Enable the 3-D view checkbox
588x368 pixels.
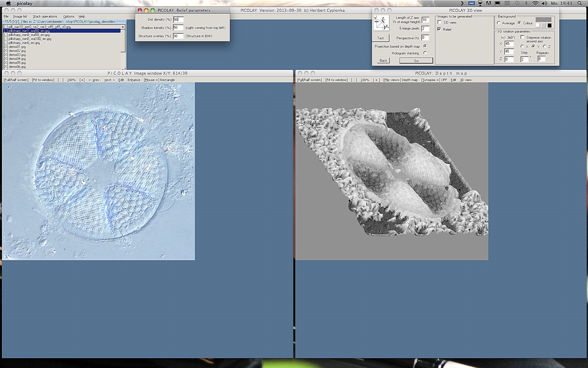click(x=439, y=23)
